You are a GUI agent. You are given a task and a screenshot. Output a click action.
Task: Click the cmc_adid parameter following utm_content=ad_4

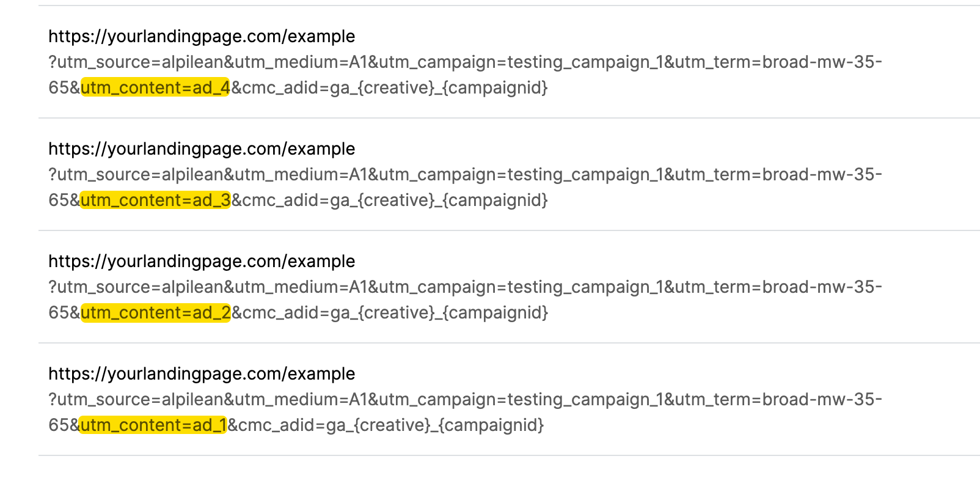389,88
